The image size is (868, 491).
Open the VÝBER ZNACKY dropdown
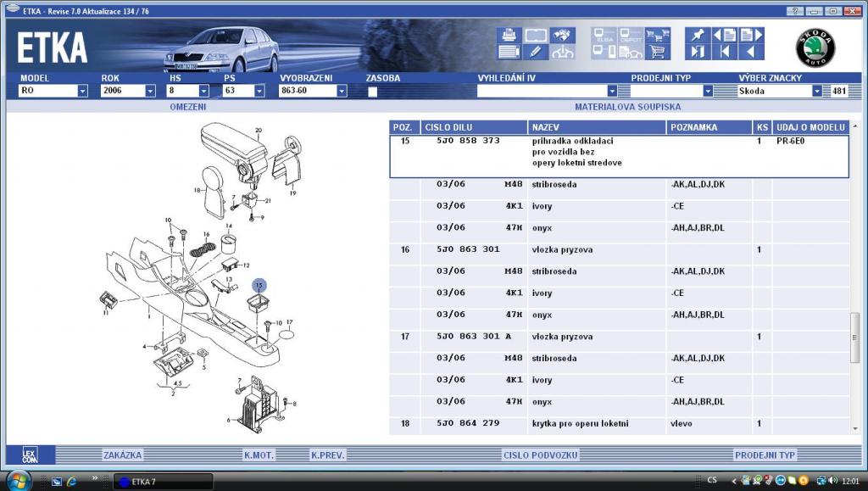(x=816, y=91)
